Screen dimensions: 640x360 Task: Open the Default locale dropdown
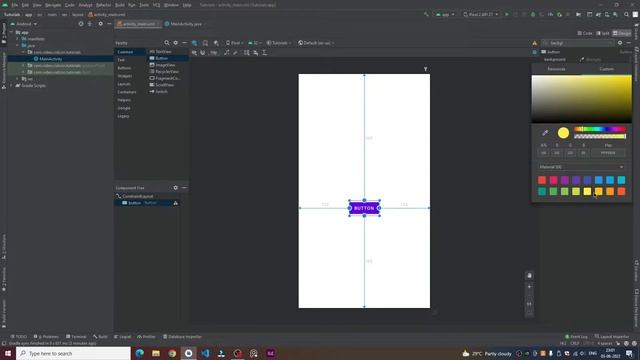(x=316, y=43)
